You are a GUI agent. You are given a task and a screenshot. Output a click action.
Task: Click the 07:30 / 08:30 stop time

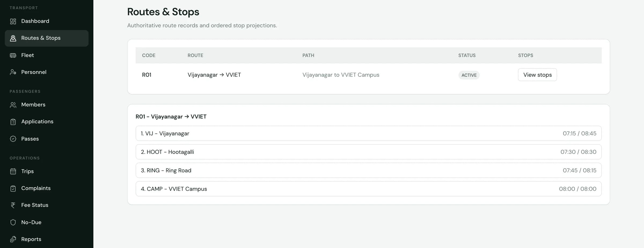tap(578, 152)
